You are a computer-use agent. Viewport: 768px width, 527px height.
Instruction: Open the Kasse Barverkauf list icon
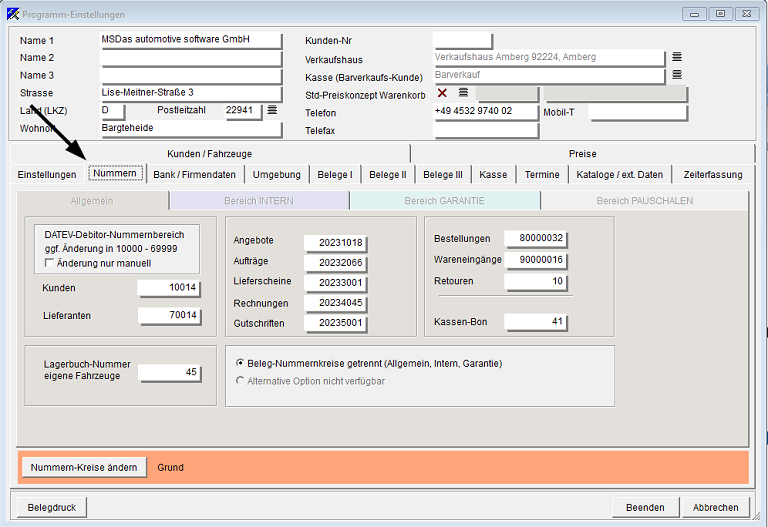[677, 74]
